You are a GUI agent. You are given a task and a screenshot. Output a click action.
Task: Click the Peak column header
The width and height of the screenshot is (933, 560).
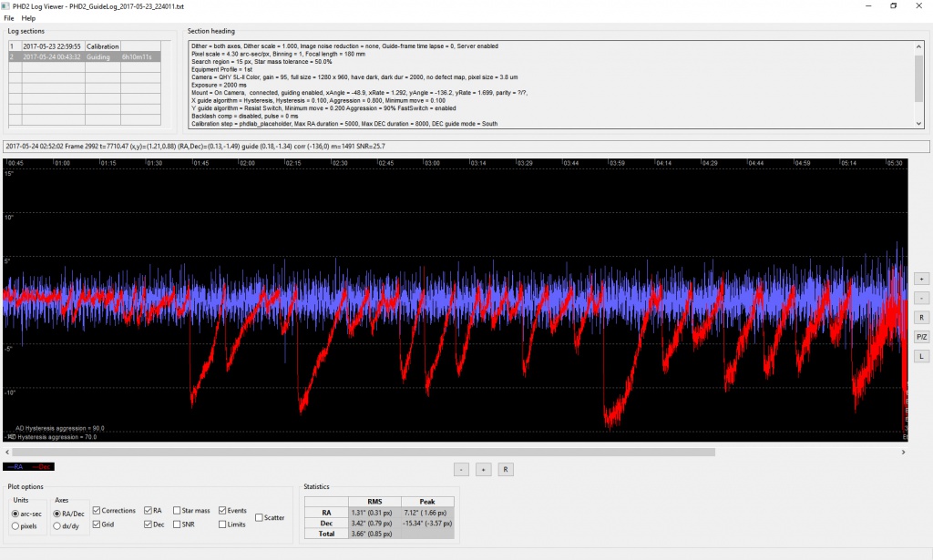point(428,502)
